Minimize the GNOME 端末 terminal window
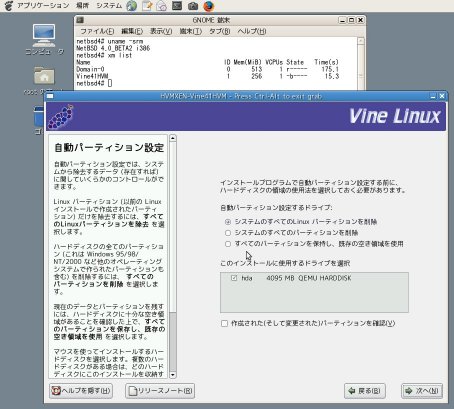Screen dimensions: 454x409 342,20
